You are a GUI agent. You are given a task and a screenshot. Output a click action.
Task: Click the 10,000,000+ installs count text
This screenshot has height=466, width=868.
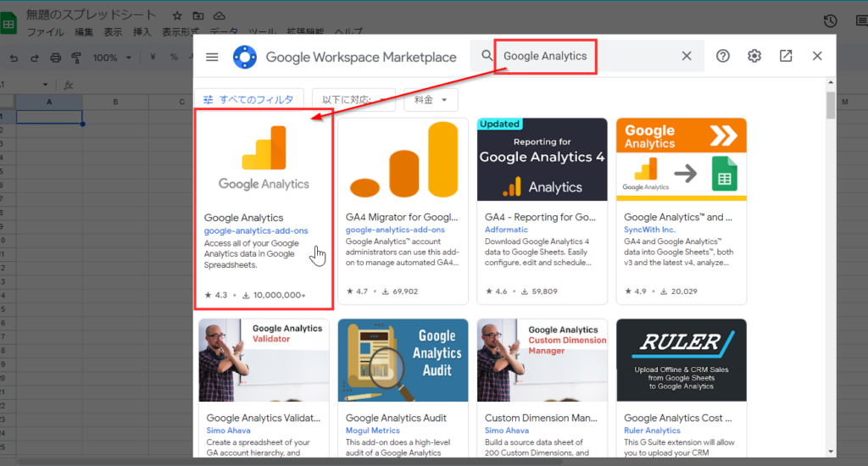[x=279, y=295]
